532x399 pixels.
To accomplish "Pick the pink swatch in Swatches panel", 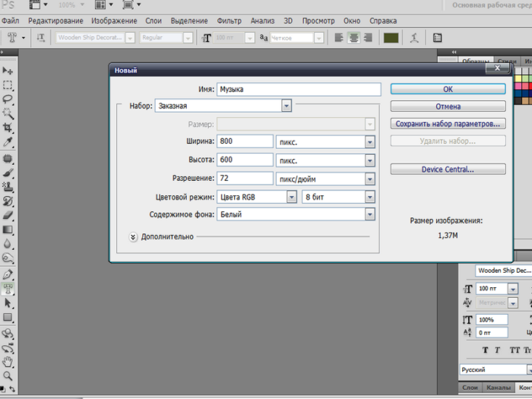I will tap(518, 86).
